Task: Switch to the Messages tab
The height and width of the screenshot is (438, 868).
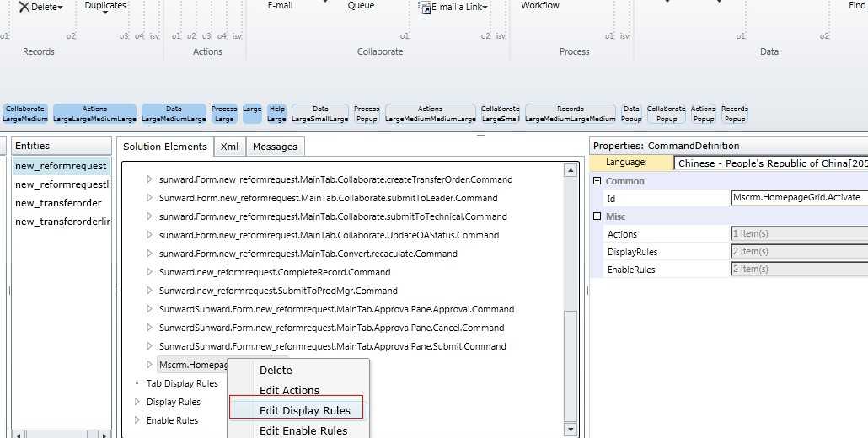Action: (275, 147)
